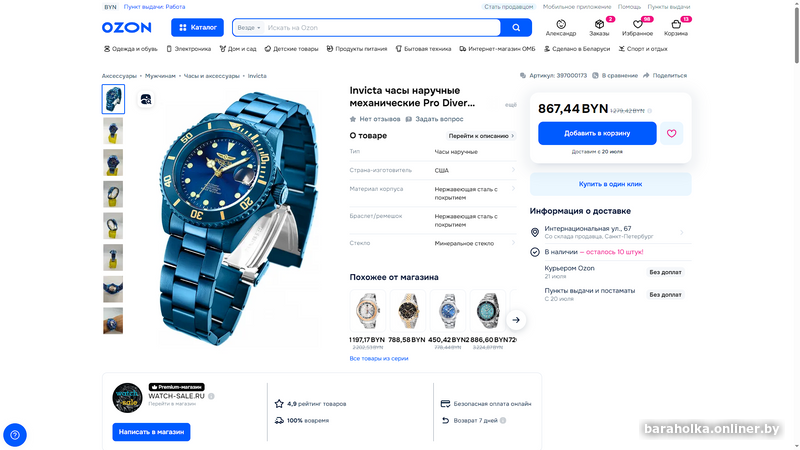Select the wrist photo thumbnail at bottom
800x450 pixels.
coord(113,321)
